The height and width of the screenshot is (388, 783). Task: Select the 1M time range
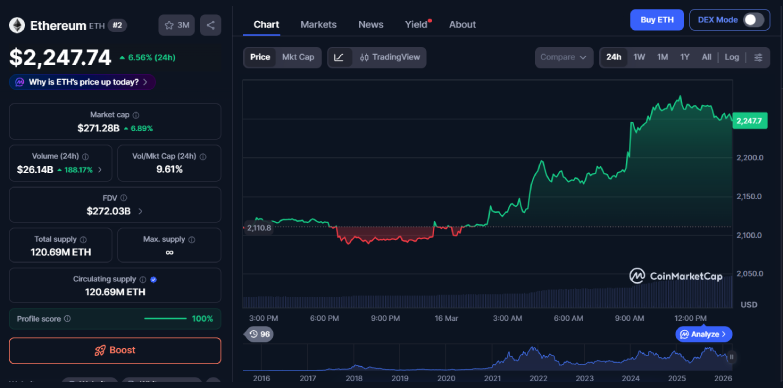663,57
